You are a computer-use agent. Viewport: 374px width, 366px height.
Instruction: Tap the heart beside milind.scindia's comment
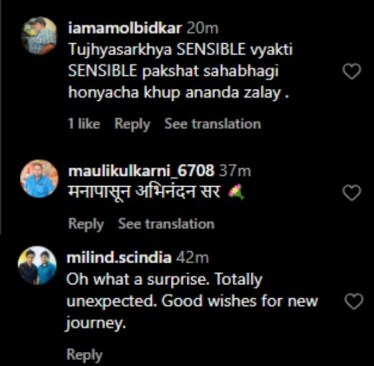click(x=353, y=302)
